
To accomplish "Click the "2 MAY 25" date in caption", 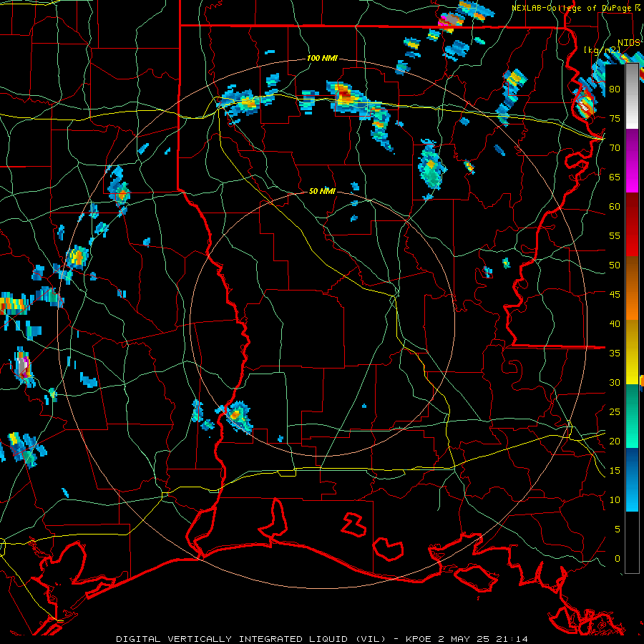I will coord(464,639).
